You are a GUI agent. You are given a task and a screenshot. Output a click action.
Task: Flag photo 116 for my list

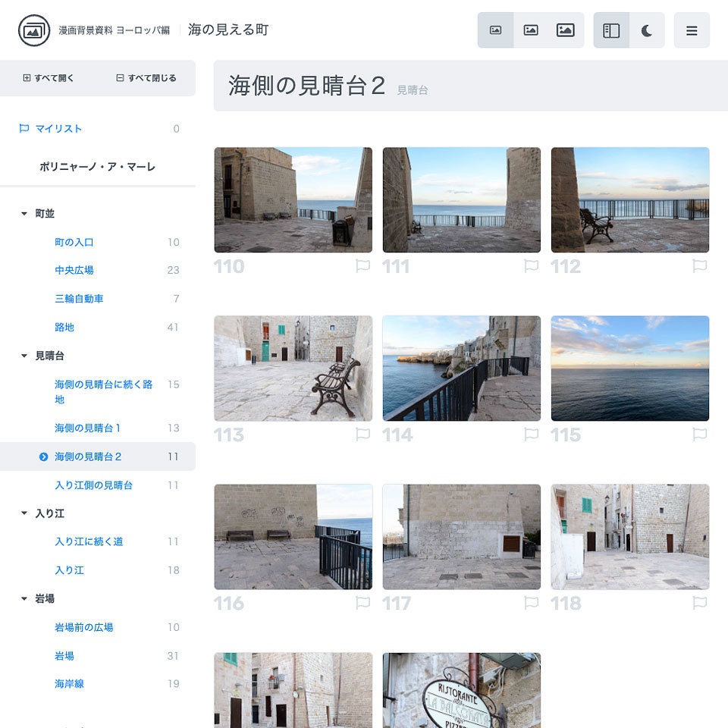[363, 603]
